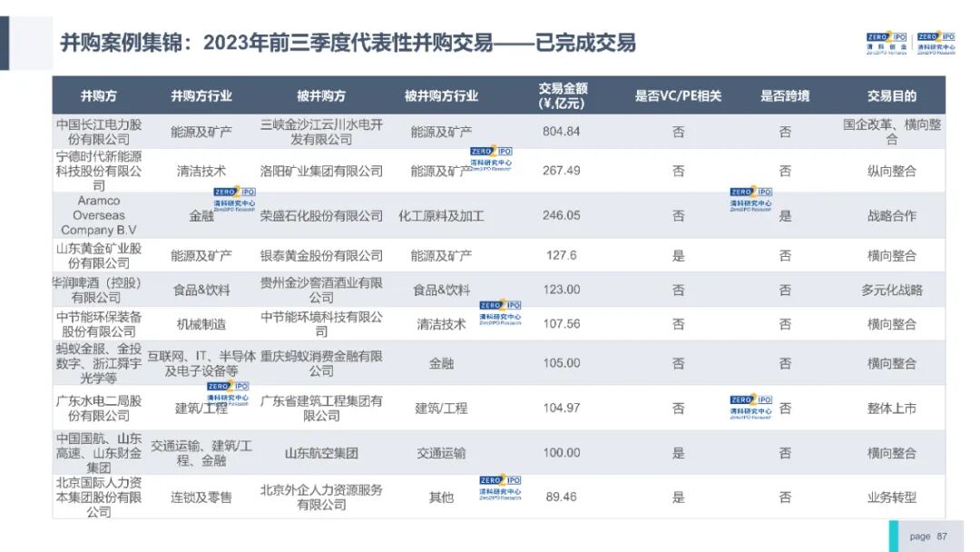Image resolution: width=980 pixels, height=552 pixels.
Task: Select the 中国长江电力股份有限公司 cell
Action: point(99,132)
